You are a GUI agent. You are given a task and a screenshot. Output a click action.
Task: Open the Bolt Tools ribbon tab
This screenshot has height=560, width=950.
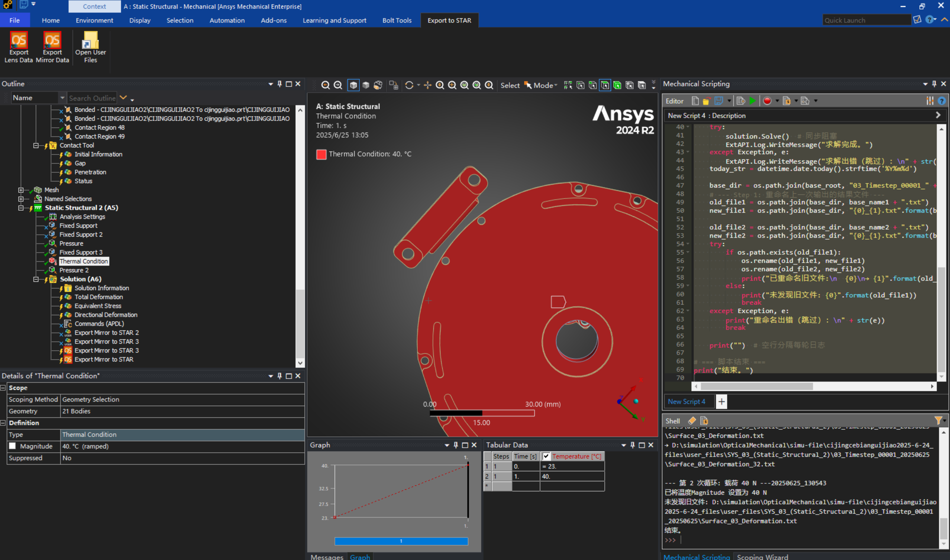tap(397, 20)
